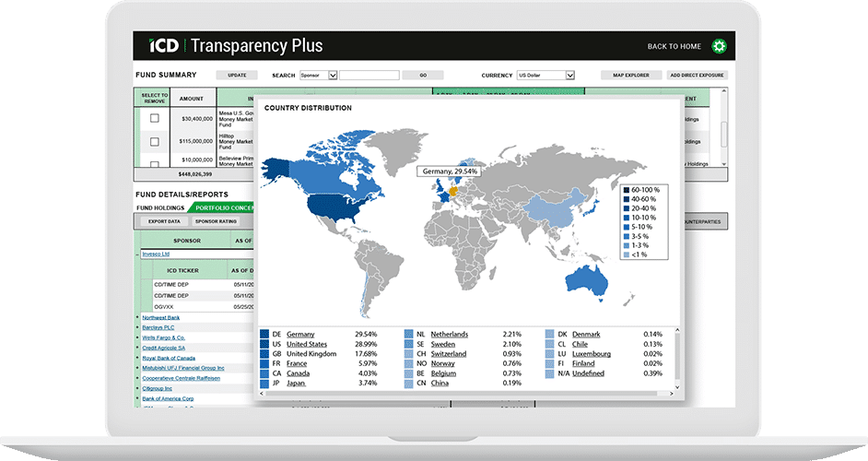Screen dimensions: 868x461
Task: Open the Bank of America Corp link
Action: point(169,398)
